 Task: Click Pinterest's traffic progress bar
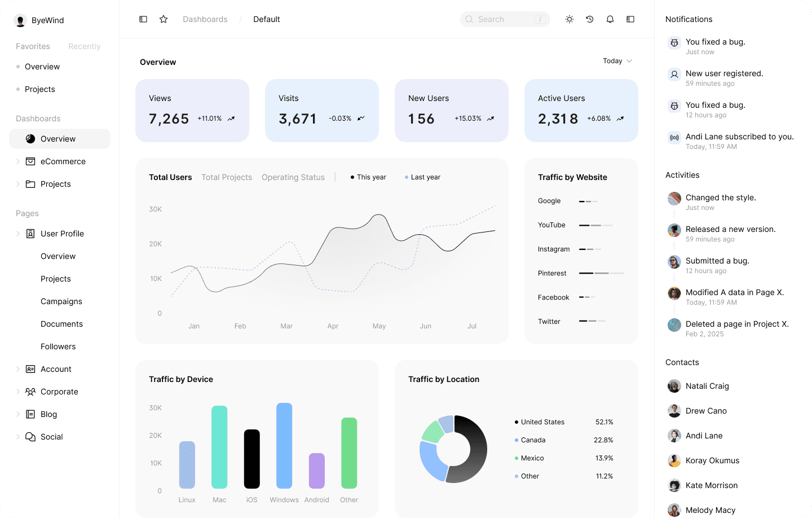coord(601,273)
